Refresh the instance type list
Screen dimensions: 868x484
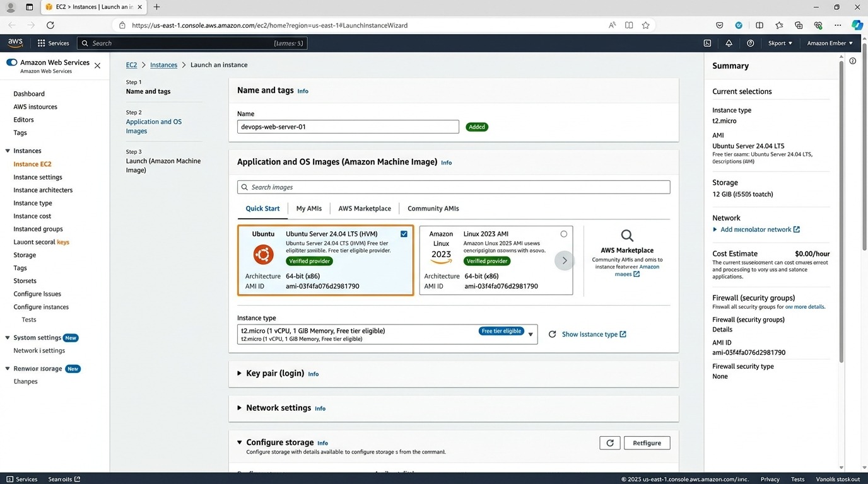pos(552,335)
